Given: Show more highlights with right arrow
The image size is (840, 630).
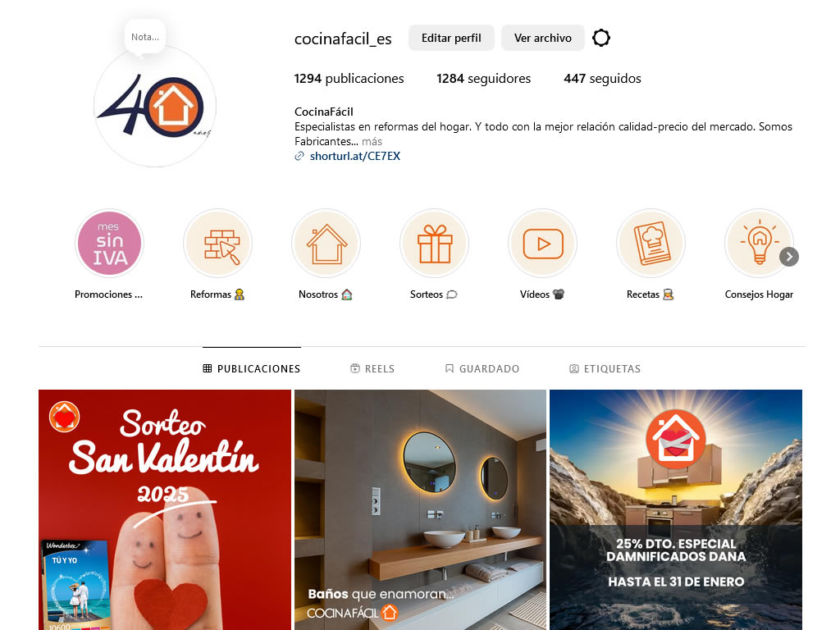Looking at the screenshot, I should (x=789, y=257).
